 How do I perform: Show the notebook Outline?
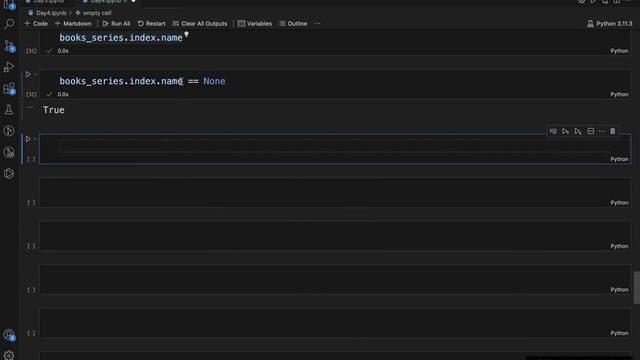(293, 24)
